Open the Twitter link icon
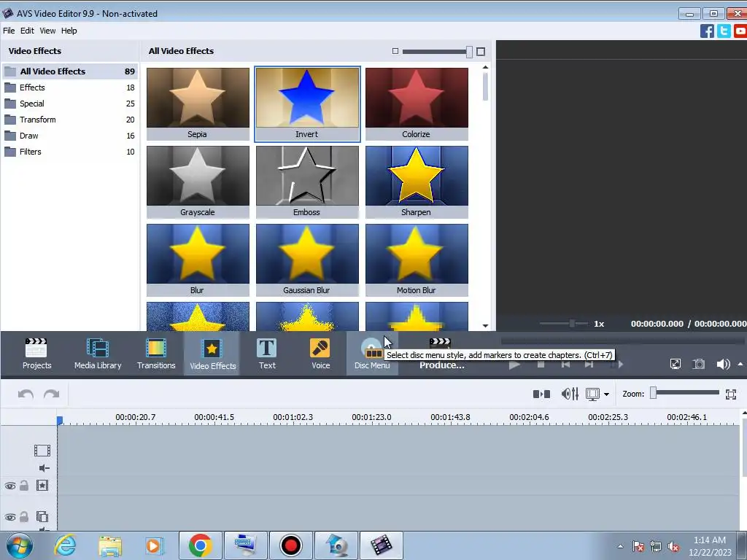 [x=724, y=31]
